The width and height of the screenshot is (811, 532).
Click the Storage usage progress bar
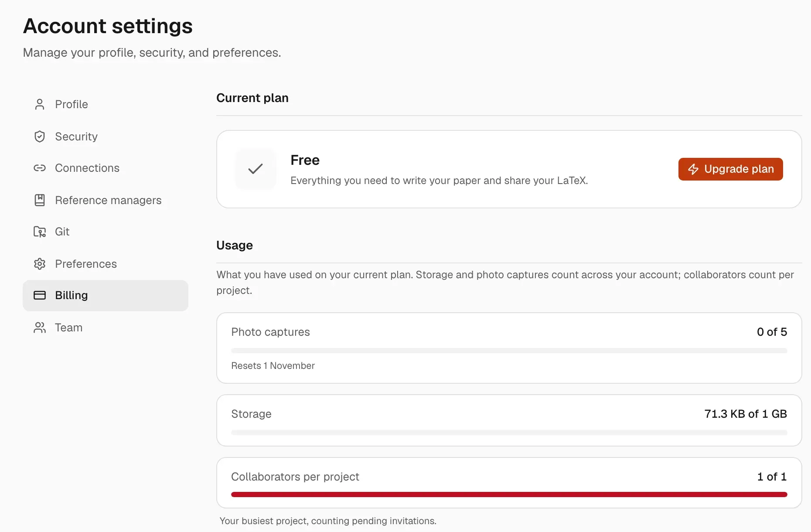[509, 433]
